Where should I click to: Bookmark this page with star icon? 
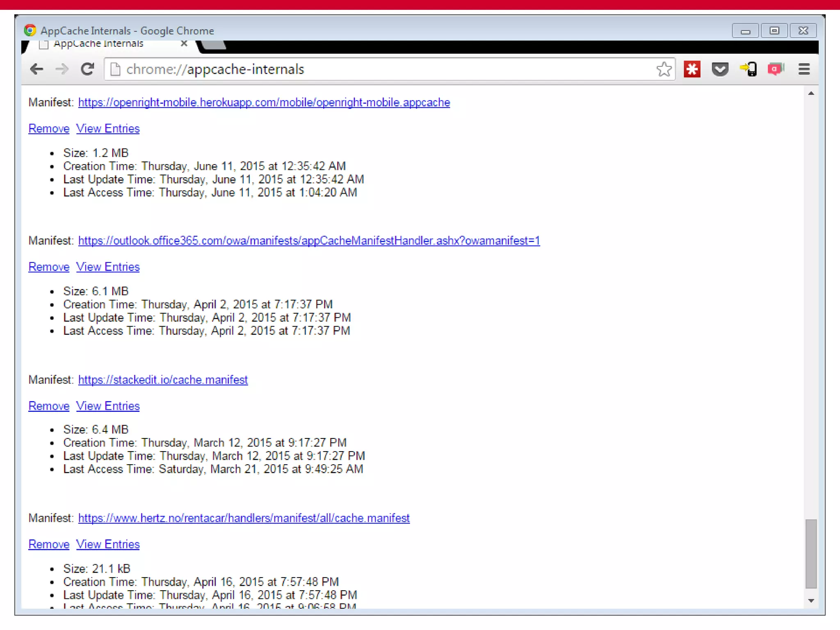coord(664,69)
